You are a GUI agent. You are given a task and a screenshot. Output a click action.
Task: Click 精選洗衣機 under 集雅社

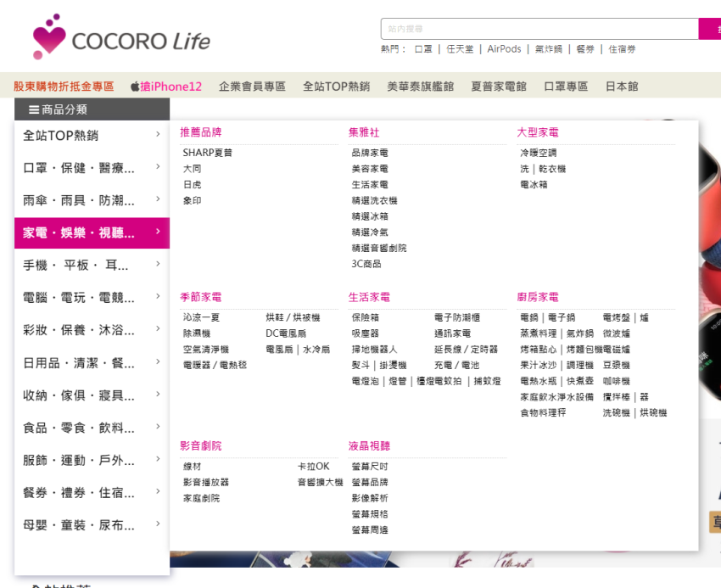tap(374, 200)
